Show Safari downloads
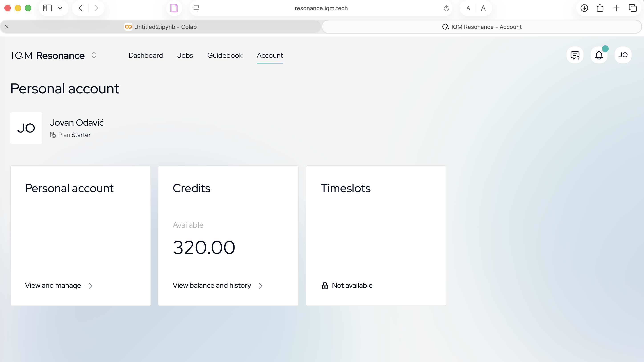644x362 pixels. point(584,8)
